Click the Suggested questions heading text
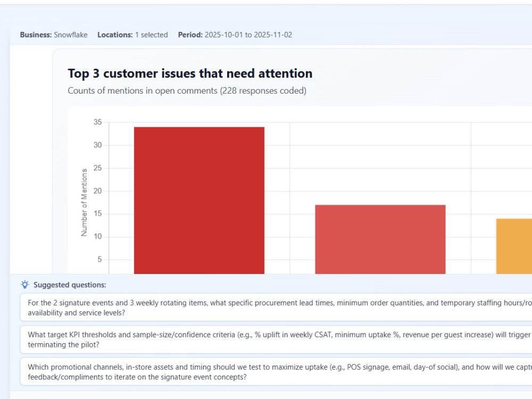 (x=70, y=285)
